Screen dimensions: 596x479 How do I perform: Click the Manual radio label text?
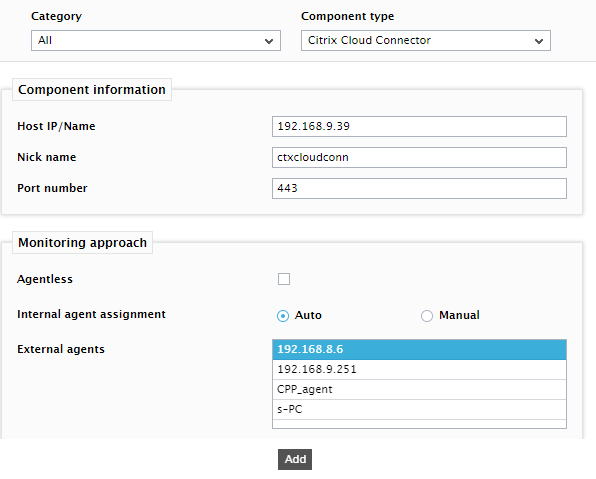(459, 315)
